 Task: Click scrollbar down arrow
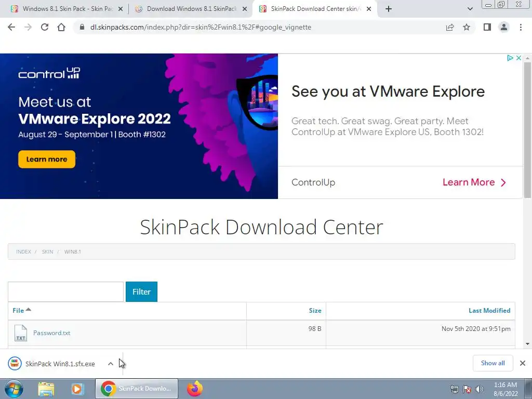coord(527,344)
